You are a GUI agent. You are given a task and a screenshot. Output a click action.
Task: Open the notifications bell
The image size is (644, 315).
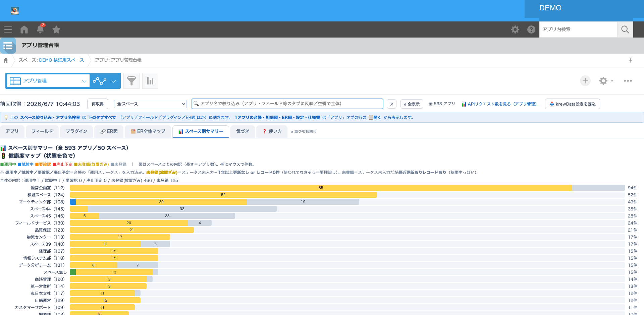click(40, 29)
